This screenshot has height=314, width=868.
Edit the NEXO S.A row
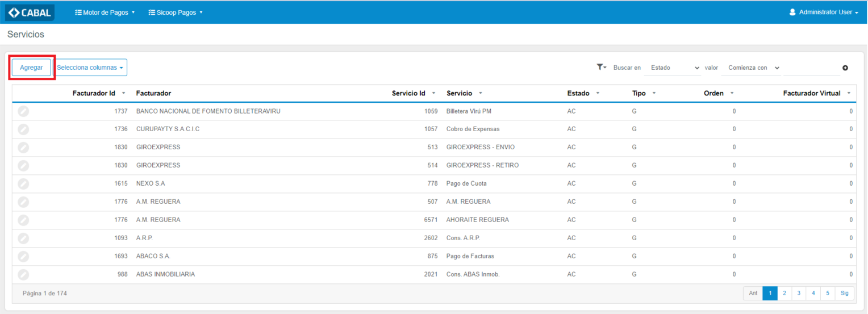(23, 184)
